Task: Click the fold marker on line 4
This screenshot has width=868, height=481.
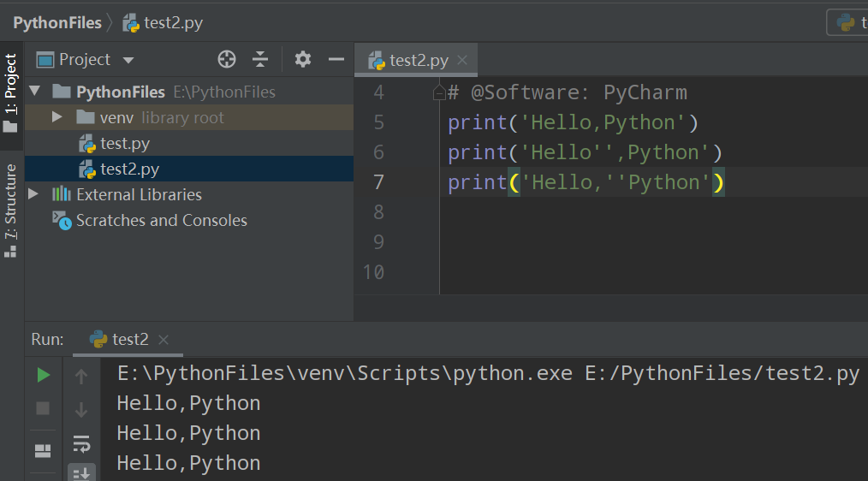Action: 439,92
